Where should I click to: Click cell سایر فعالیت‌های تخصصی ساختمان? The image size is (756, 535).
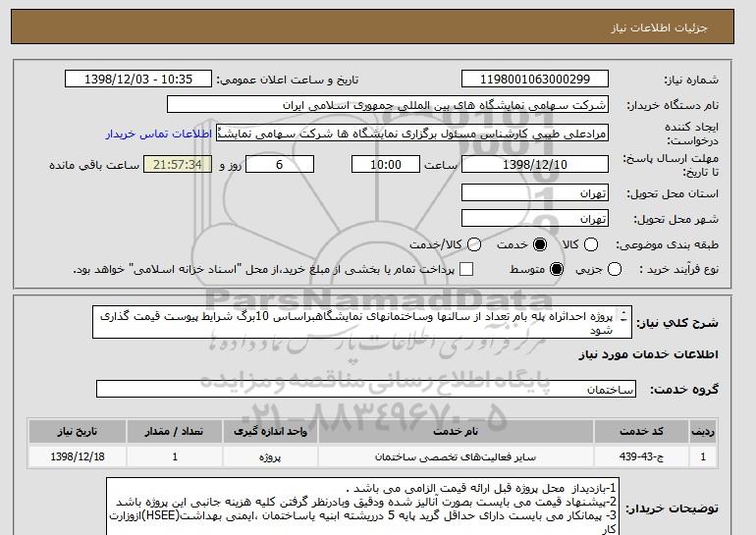456,456
